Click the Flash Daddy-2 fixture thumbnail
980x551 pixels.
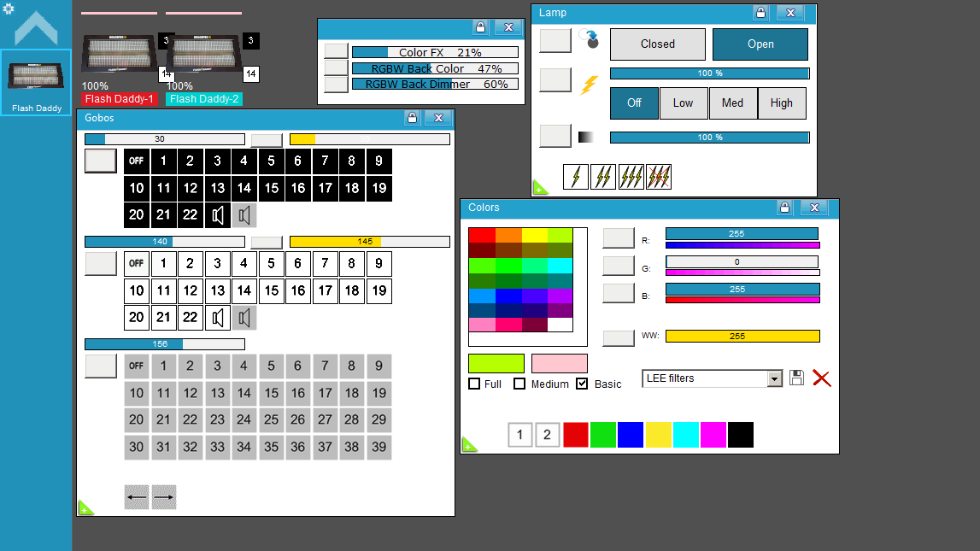tap(203, 53)
